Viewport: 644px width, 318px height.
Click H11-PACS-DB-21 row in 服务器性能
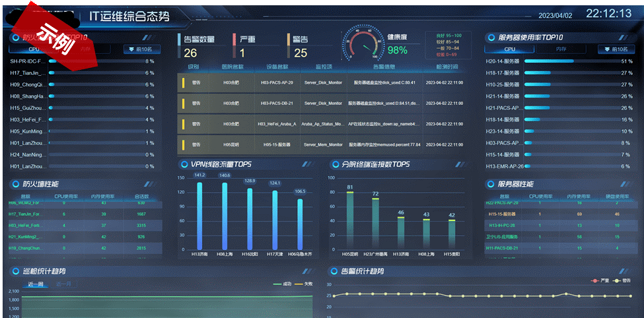[561, 248]
